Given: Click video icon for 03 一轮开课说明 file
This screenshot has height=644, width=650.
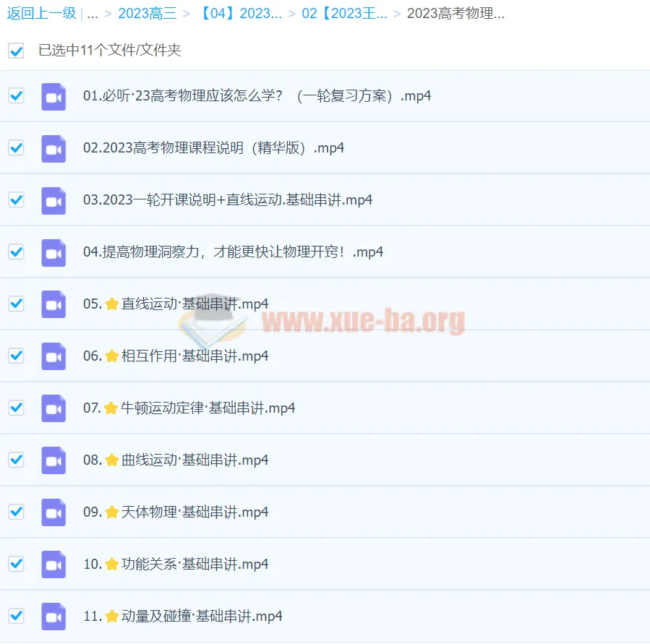Looking at the screenshot, I should pos(54,200).
